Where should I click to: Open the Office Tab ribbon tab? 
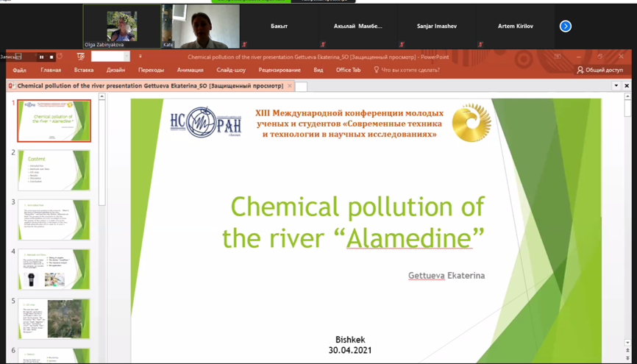[x=348, y=70]
